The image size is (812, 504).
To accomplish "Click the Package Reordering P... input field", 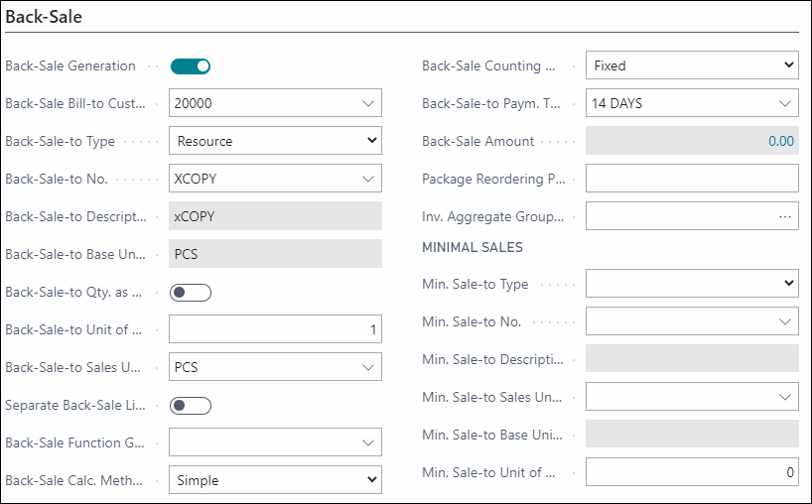I will pyautogui.click(x=692, y=179).
